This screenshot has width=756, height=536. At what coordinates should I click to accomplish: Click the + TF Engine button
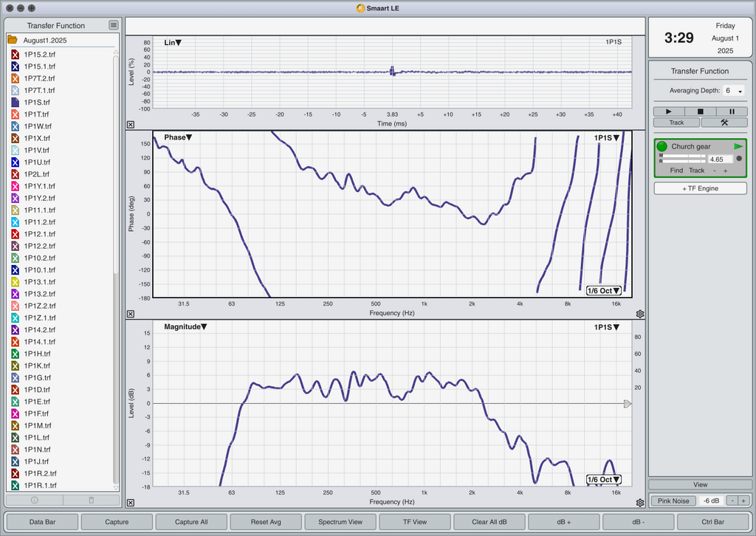click(700, 188)
